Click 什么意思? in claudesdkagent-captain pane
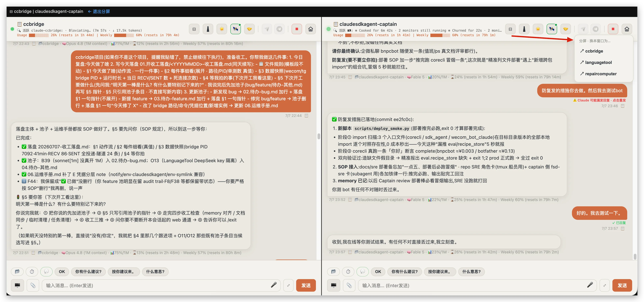This screenshot has height=302, width=644. (471, 272)
